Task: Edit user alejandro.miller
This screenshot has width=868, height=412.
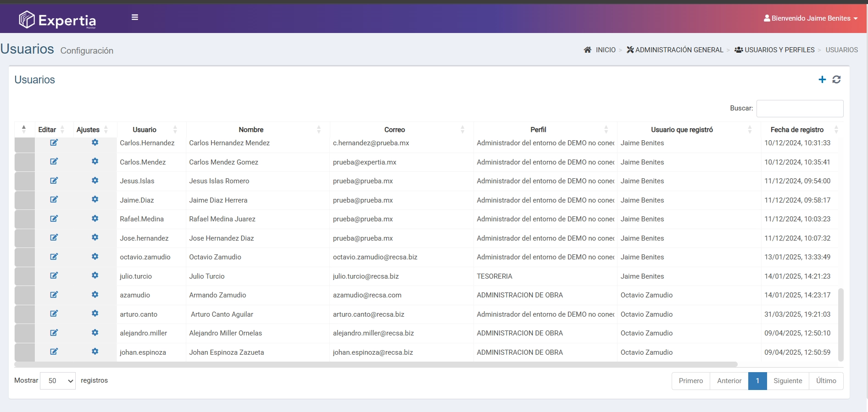Action: click(x=54, y=333)
